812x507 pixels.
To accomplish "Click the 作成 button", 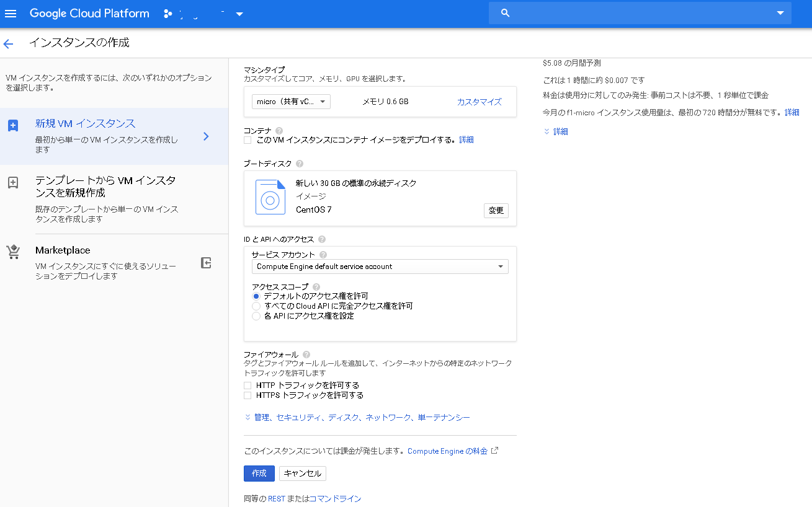I will click(259, 474).
